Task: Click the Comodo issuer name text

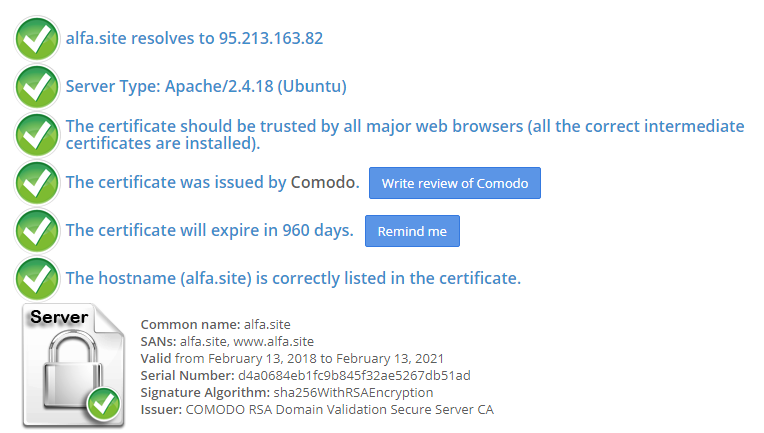Action: click(325, 182)
